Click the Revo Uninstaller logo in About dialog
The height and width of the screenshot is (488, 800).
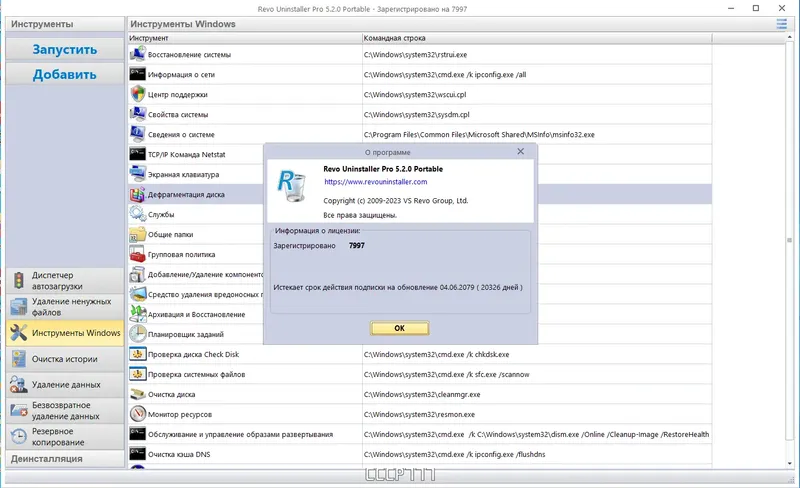click(x=292, y=186)
